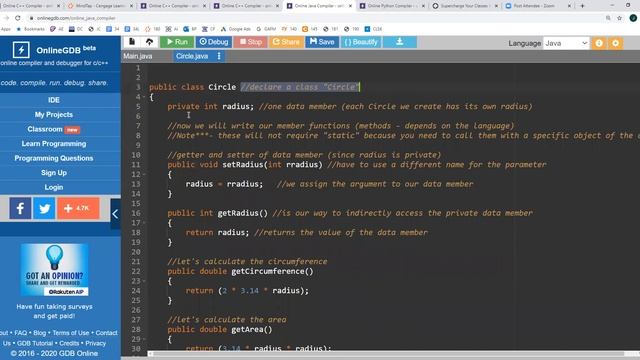Click the Stop button

click(250, 42)
